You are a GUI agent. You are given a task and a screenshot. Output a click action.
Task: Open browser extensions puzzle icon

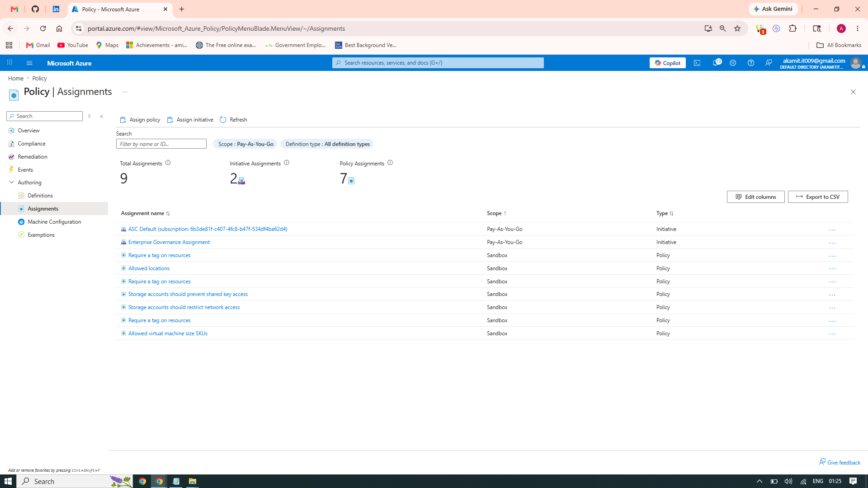pyautogui.click(x=793, y=28)
